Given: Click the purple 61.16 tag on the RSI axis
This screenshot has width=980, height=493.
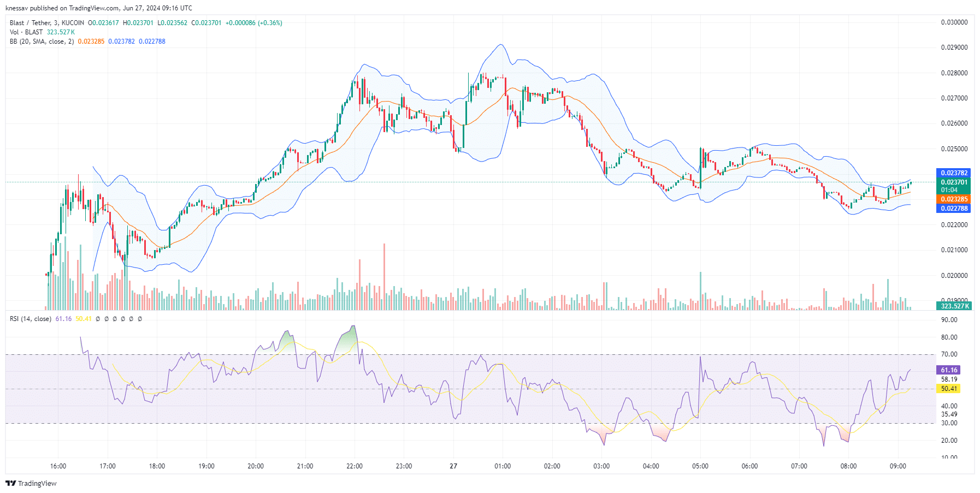Looking at the screenshot, I should (948, 370).
